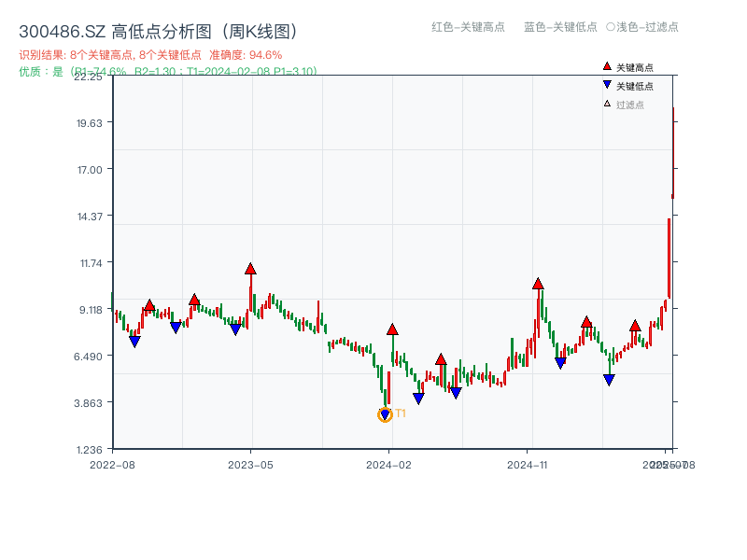Viewport: 747px width, 560px height.
Task: Click the 红色-关键高点 header text
Action: [468, 27]
